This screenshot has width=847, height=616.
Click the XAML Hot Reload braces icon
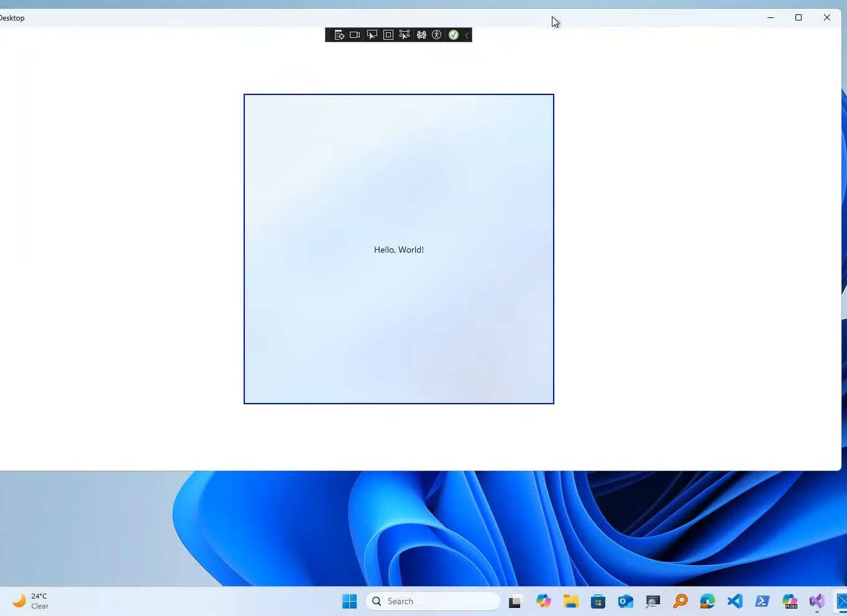[421, 35]
